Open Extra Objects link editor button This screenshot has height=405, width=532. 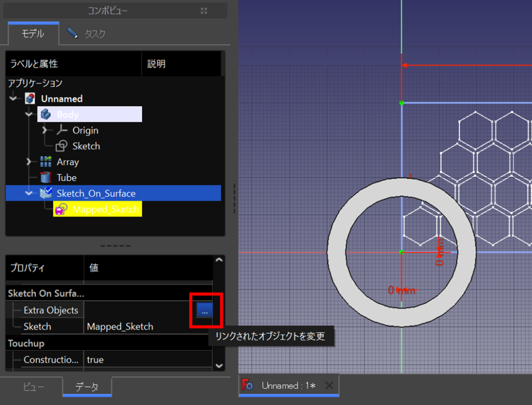point(205,310)
